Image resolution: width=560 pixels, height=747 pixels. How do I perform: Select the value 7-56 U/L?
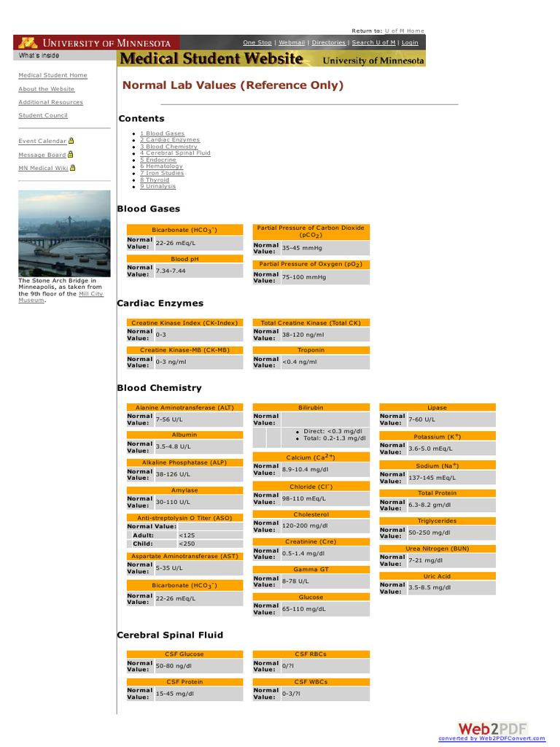pyautogui.click(x=169, y=419)
